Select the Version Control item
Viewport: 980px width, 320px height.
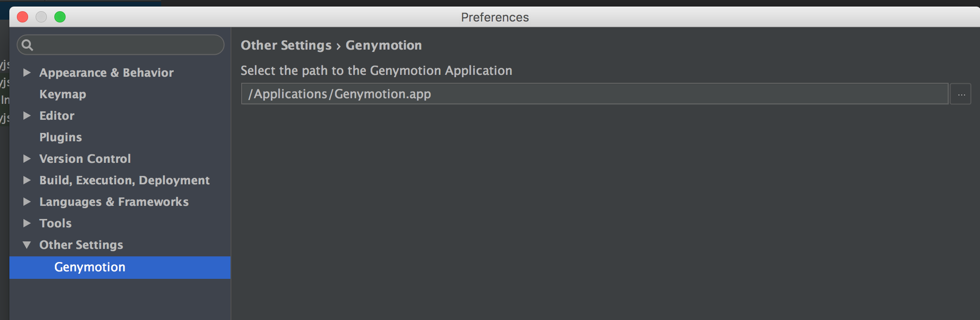click(85, 159)
